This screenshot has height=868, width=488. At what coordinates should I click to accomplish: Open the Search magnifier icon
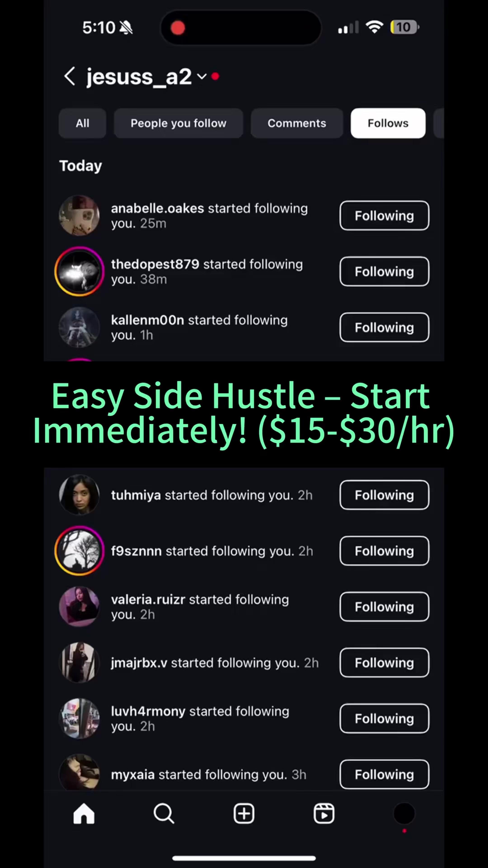point(164,814)
